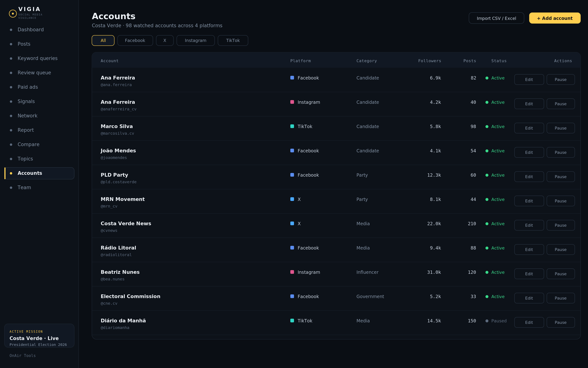Go to Report section
Image resolution: width=588 pixels, height=368 pixels.
point(39,130)
